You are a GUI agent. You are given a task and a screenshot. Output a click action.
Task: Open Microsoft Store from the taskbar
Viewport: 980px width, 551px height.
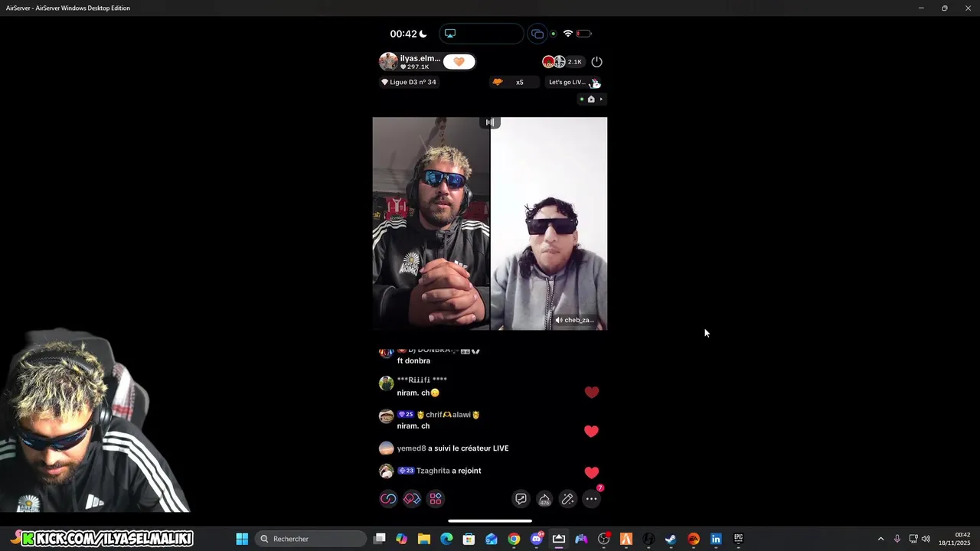(469, 539)
